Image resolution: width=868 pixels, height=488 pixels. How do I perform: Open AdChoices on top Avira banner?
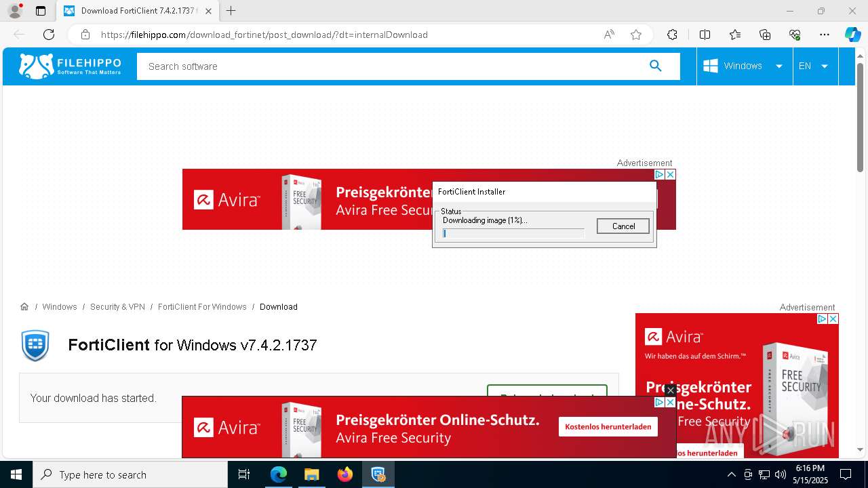tap(658, 174)
